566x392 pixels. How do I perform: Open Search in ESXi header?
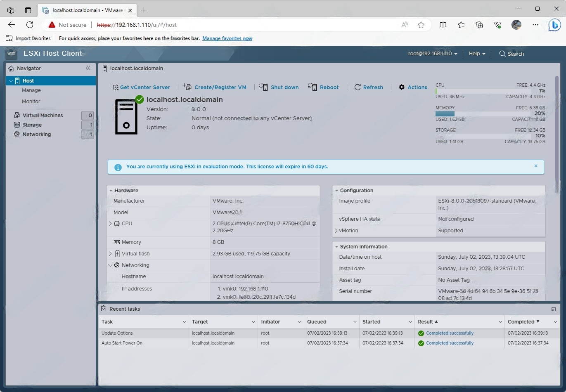coord(512,54)
